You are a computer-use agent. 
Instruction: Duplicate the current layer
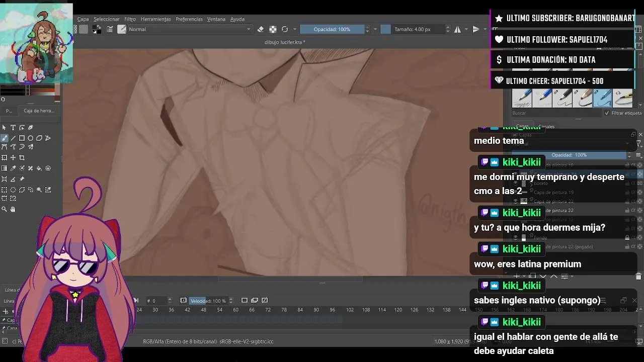coord(532,277)
